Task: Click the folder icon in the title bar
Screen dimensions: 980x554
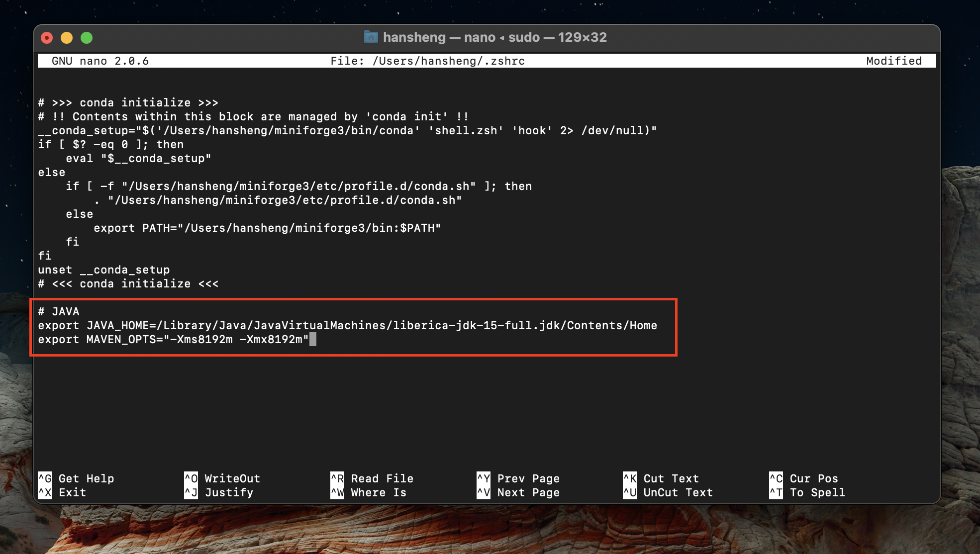Action: click(x=371, y=37)
